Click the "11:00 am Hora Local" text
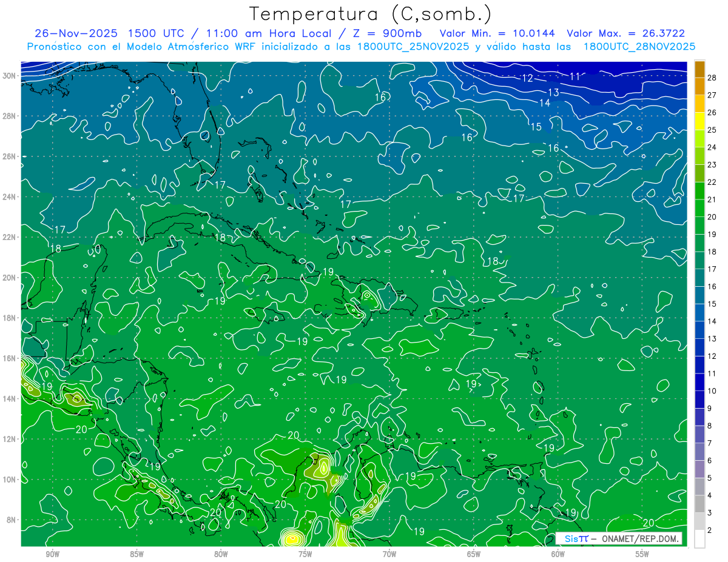The image size is (728, 562). click(269, 33)
